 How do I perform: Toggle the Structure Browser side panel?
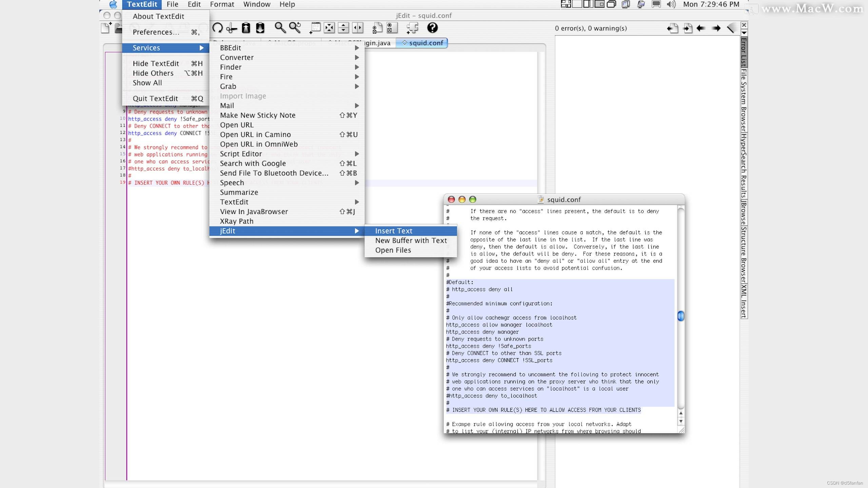[744, 255]
